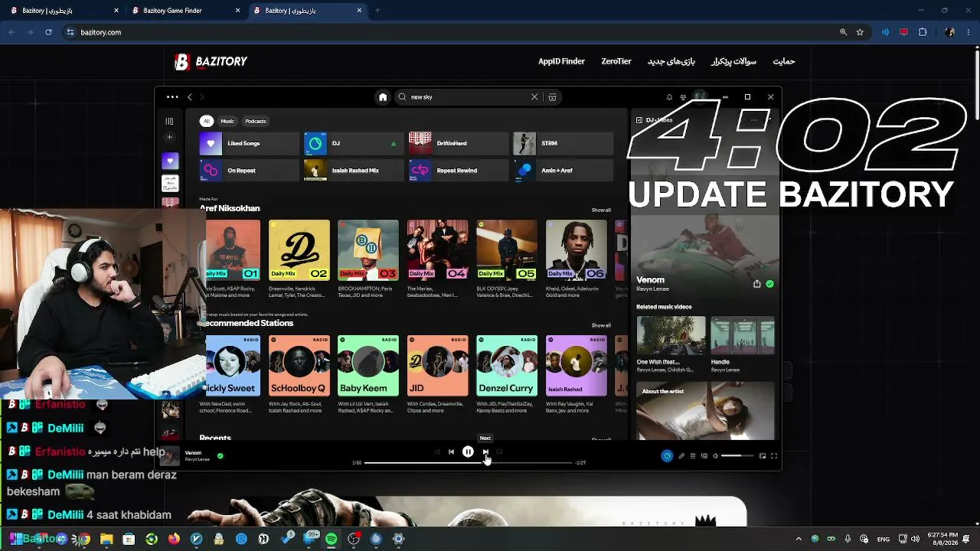Open the Liked Songs shortcut tile
Screen dimensions: 980x551
(x=249, y=143)
